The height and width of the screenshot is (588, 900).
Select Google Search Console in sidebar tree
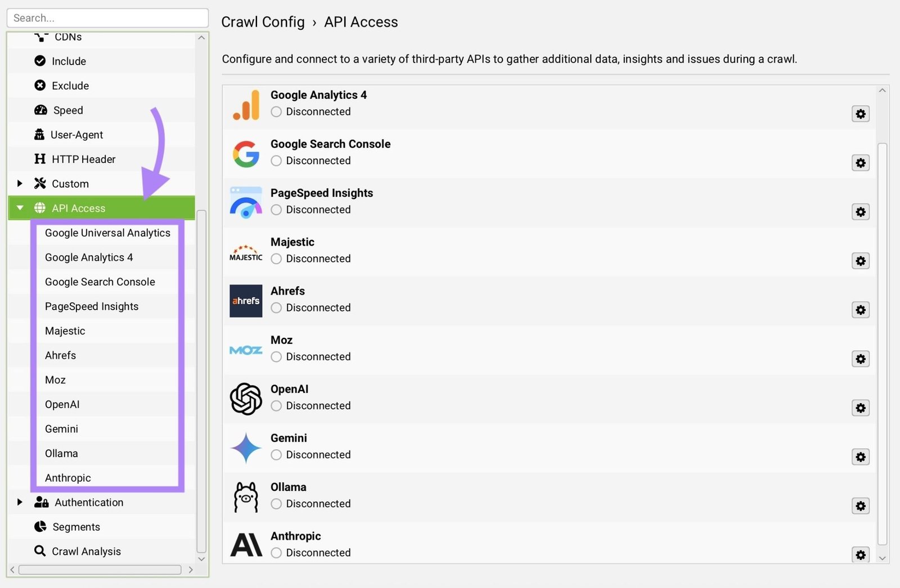100,282
